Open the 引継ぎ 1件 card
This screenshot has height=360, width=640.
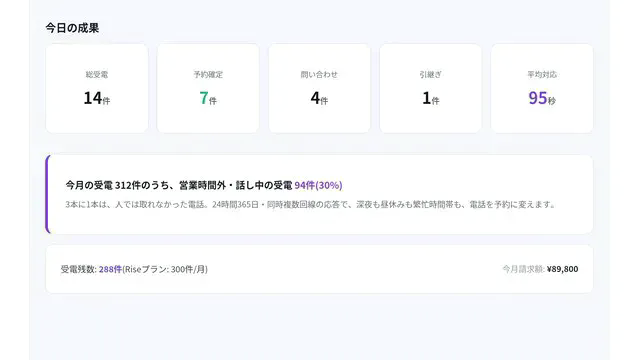(x=431, y=88)
